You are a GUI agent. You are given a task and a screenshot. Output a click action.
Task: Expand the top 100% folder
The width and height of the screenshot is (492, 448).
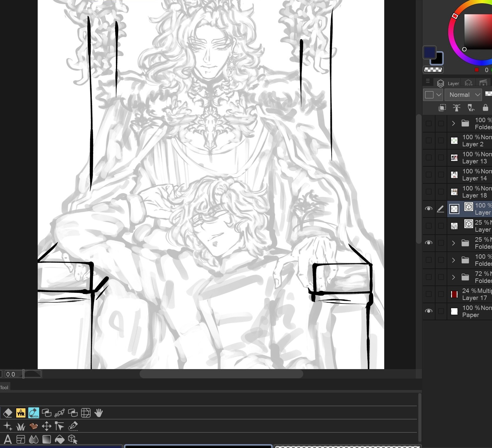(453, 123)
